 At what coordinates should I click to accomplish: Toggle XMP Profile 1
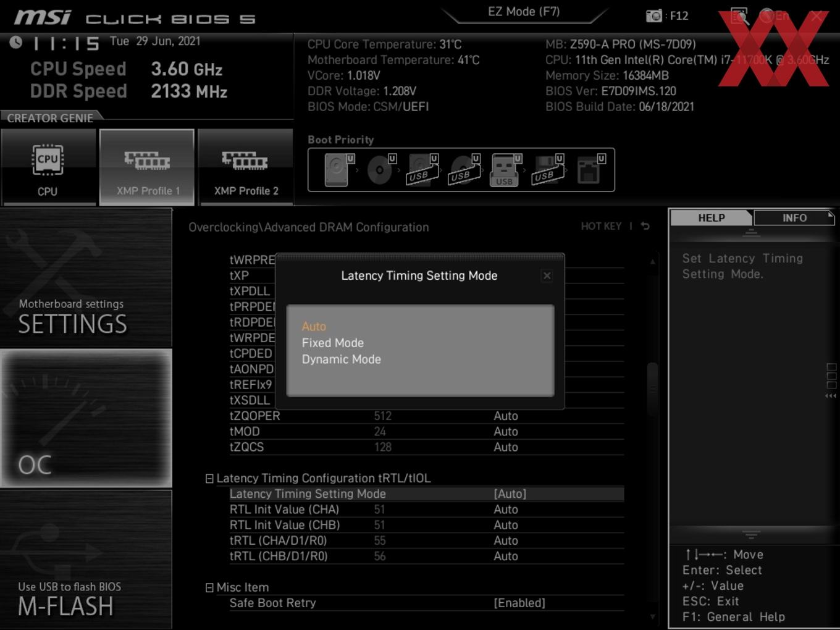click(x=147, y=167)
